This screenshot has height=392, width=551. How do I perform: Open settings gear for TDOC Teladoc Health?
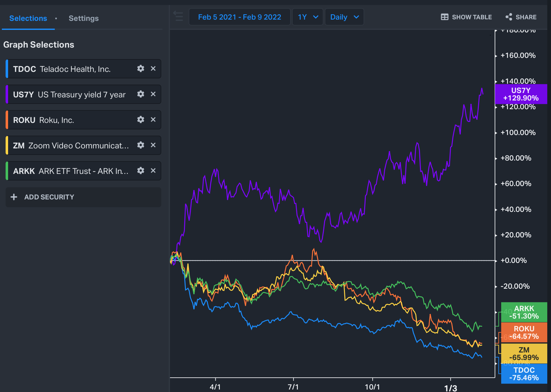click(141, 68)
